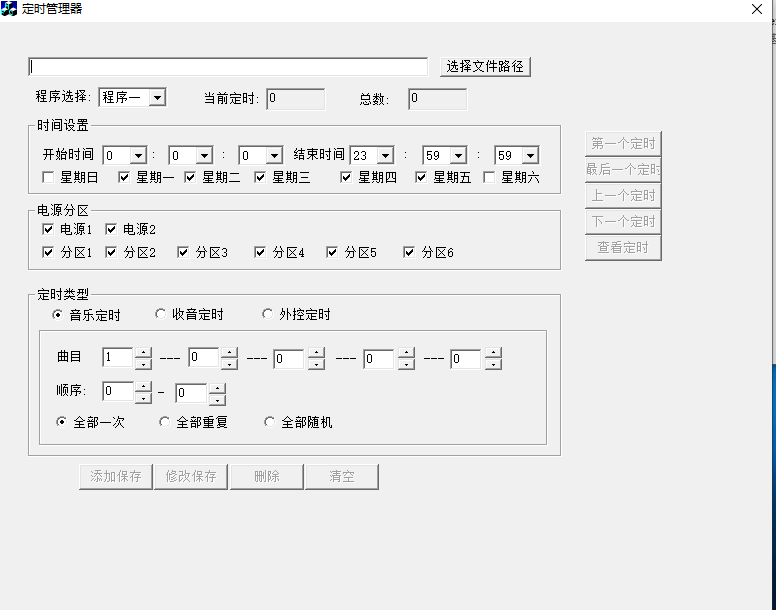
Task: Click the first 顺序 number field
Action: pyautogui.click(x=117, y=391)
